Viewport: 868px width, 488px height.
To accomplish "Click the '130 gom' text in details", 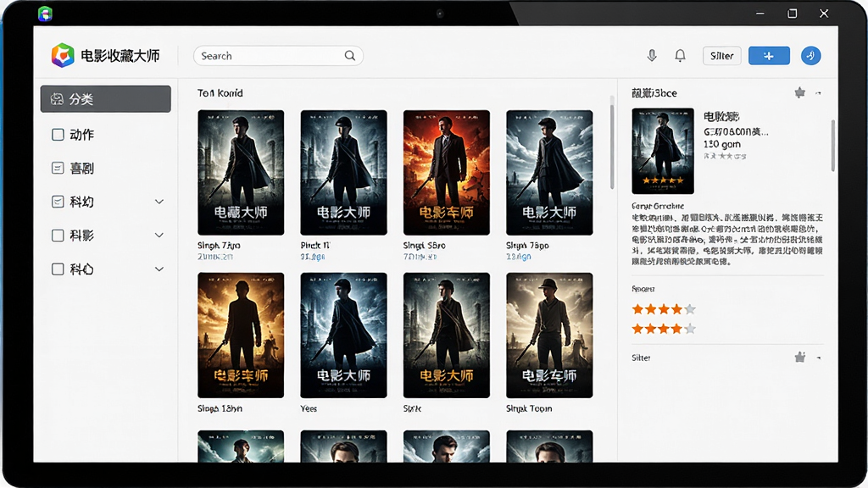I will [x=722, y=144].
